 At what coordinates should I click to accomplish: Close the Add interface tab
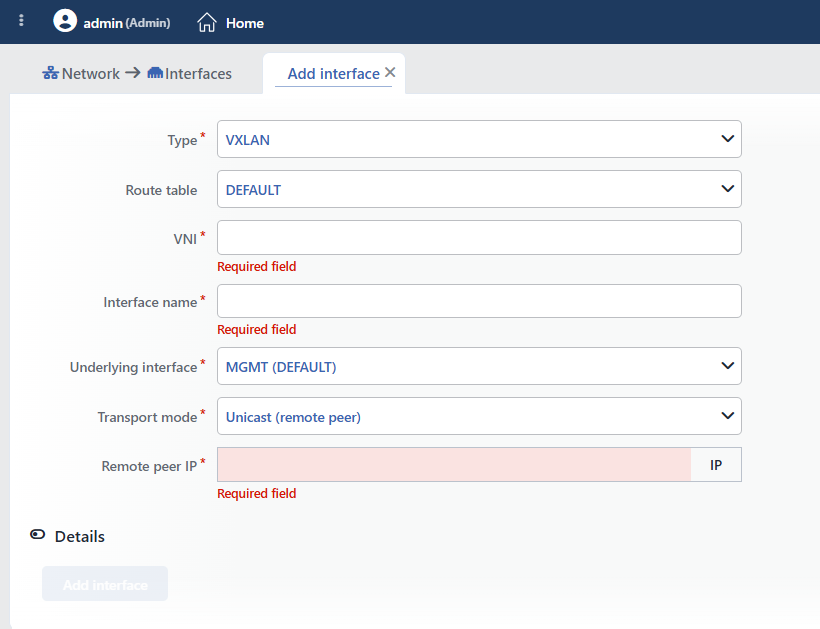pyautogui.click(x=390, y=72)
